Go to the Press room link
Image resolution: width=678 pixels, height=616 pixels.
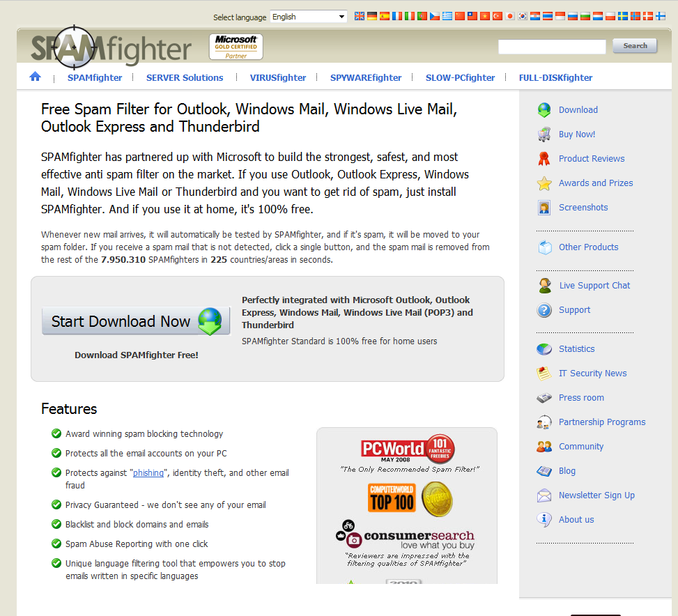pyautogui.click(x=581, y=398)
